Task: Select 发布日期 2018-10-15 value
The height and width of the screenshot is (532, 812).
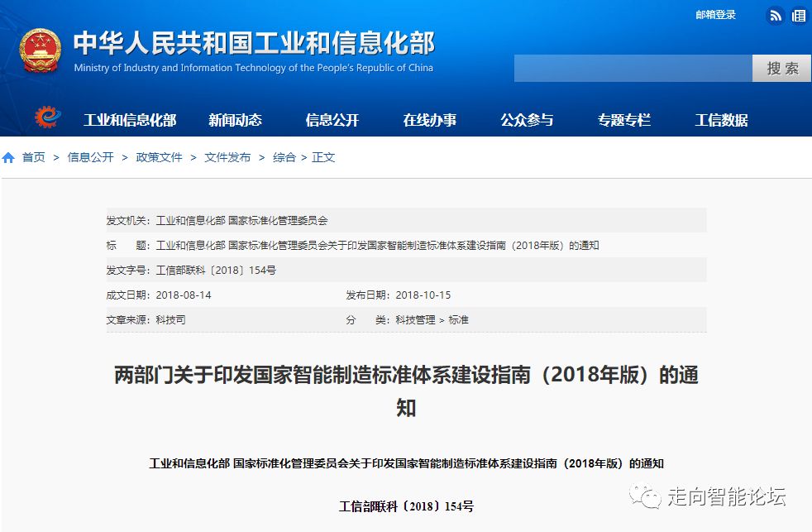Action: click(423, 295)
